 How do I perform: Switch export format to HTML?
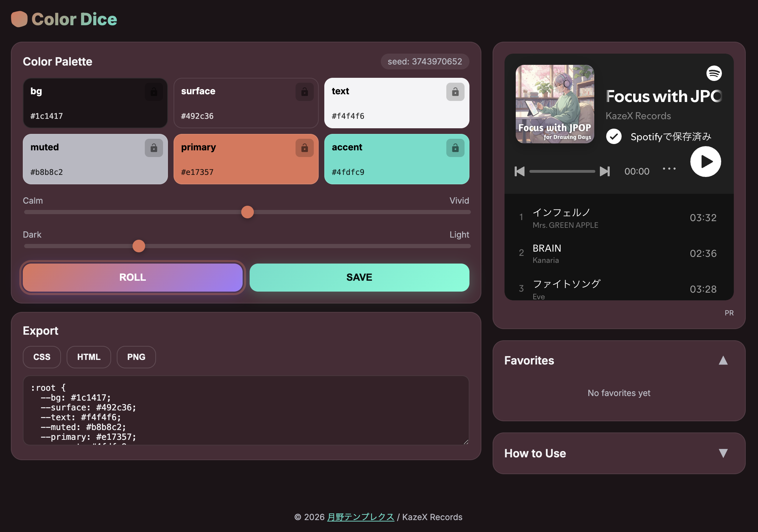[88, 357]
